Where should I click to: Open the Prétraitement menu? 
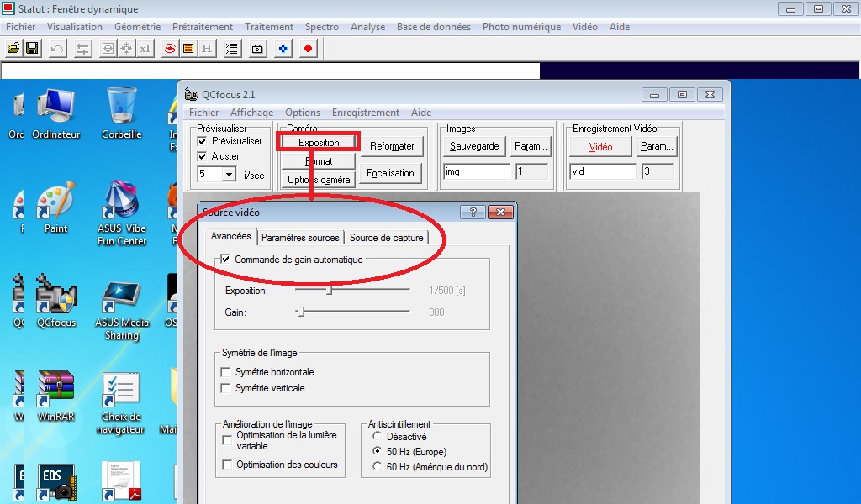point(202,27)
